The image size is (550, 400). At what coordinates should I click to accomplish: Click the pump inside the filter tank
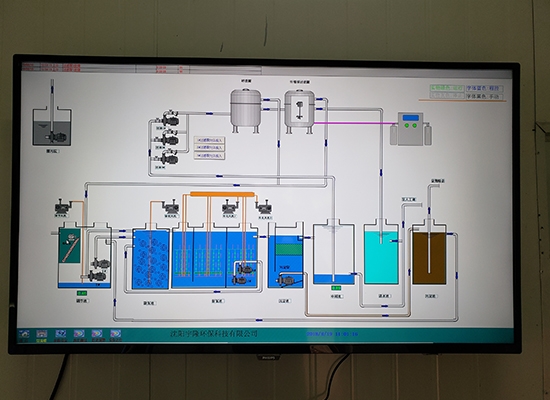point(286,280)
